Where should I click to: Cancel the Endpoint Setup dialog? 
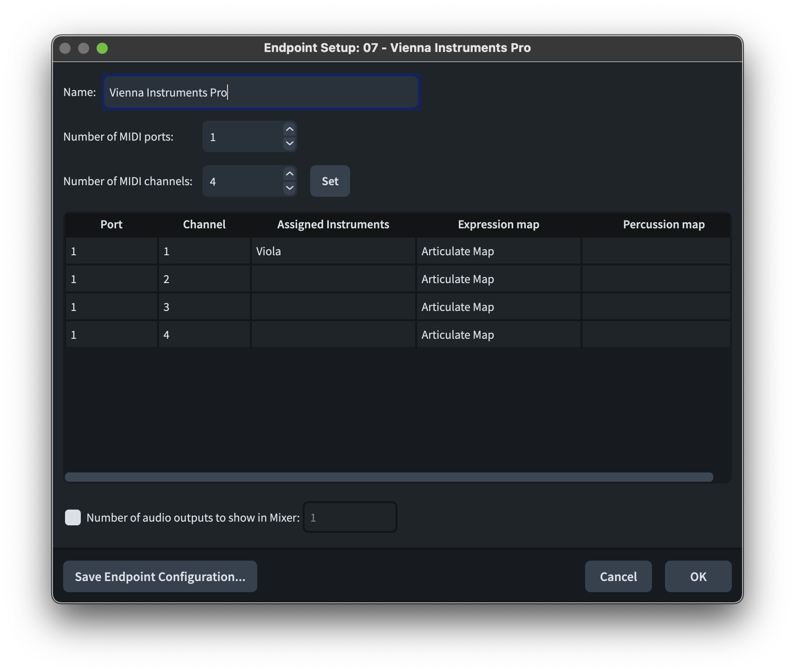(x=619, y=576)
